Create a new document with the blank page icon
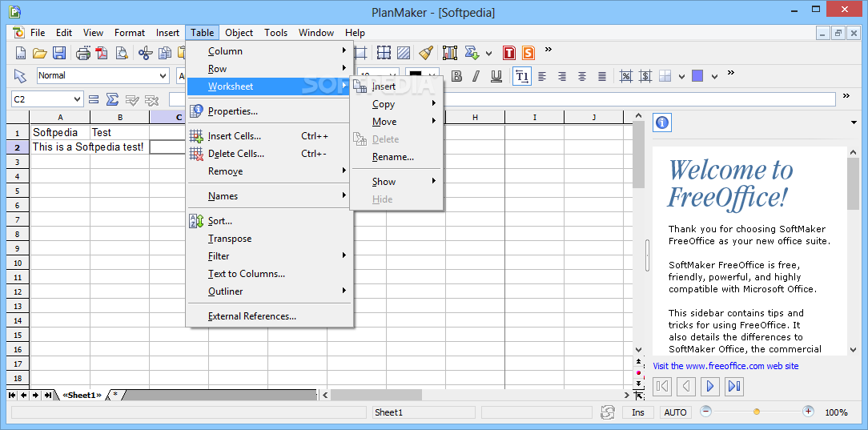This screenshot has height=430, width=868. (21, 53)
